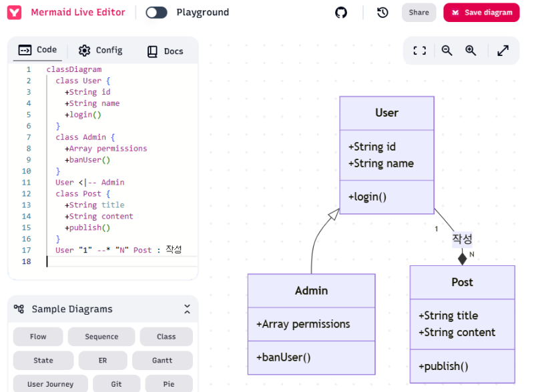534x392 pixels.
Task: Open the version history clock icon
Action: (382, 13)
